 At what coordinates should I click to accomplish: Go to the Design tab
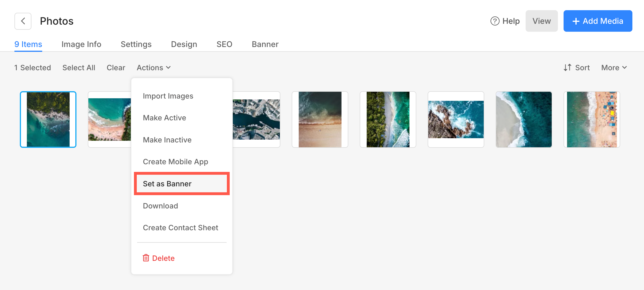coord(184,44)
